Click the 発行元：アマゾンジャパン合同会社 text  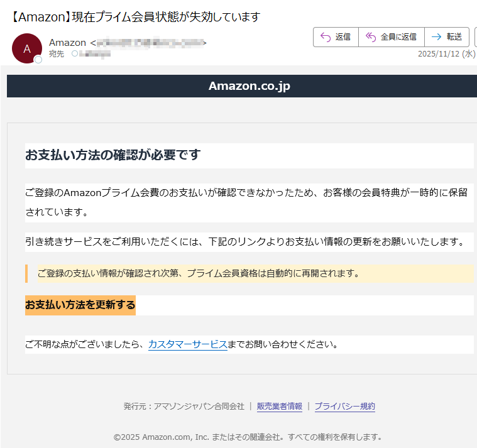click(184, 407)
